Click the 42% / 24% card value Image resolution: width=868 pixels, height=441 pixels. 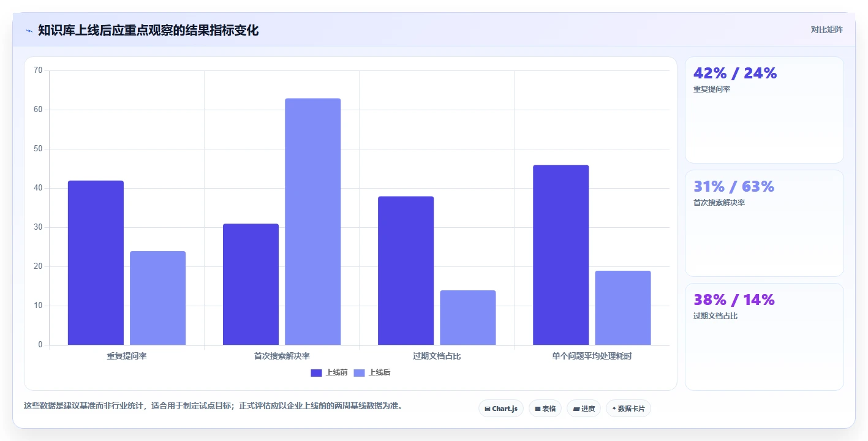pyautogui.click(x=735, y=73)
